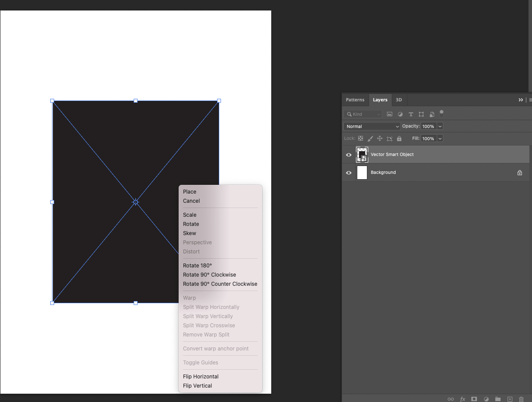532x402 pixels.
Task: Switch to the Patterns tab
Action: coord(355,100)
